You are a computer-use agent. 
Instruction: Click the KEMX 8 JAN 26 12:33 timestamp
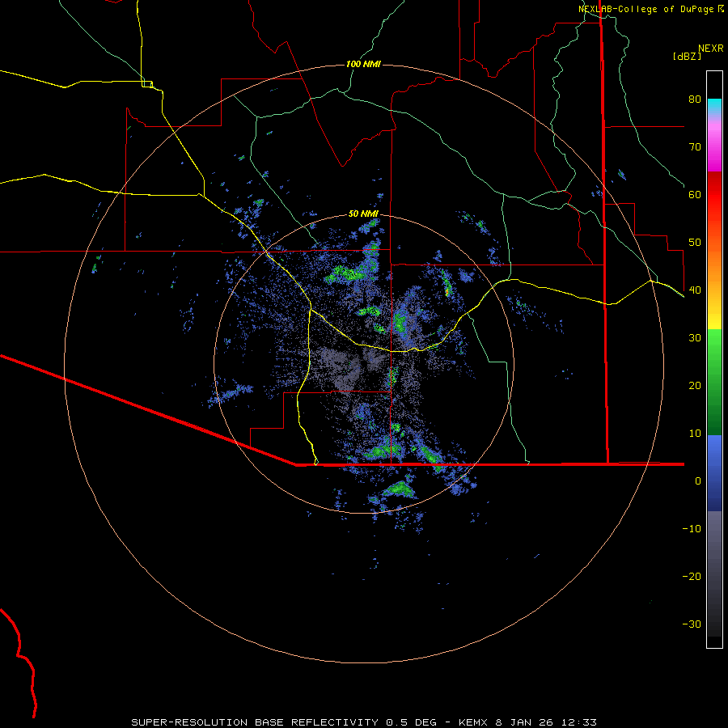click(x=527, y=722)
